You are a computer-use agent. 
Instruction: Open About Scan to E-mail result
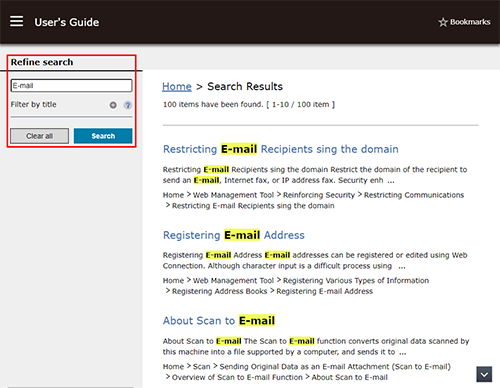[219, 321]
